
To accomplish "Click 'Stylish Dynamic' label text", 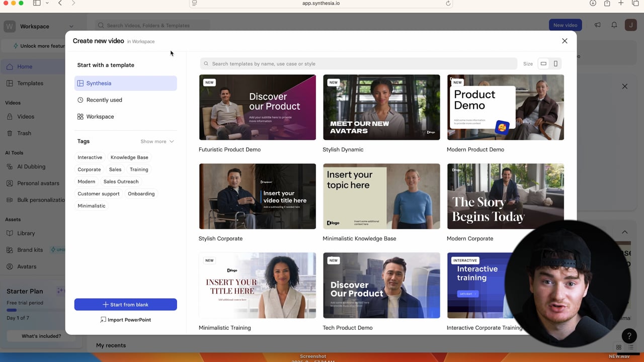I will coord(343,149).
